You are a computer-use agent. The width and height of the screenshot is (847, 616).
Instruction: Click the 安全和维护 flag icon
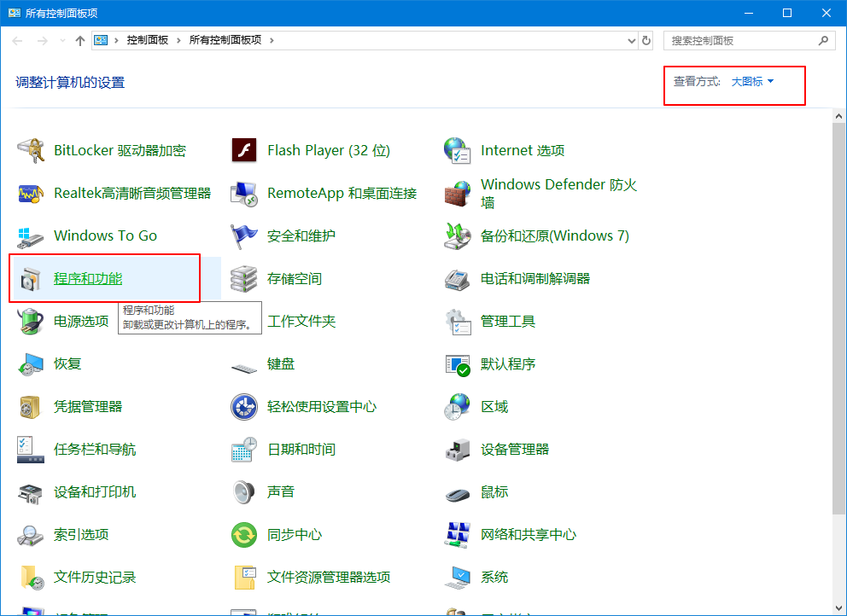[x=244, y=236]
